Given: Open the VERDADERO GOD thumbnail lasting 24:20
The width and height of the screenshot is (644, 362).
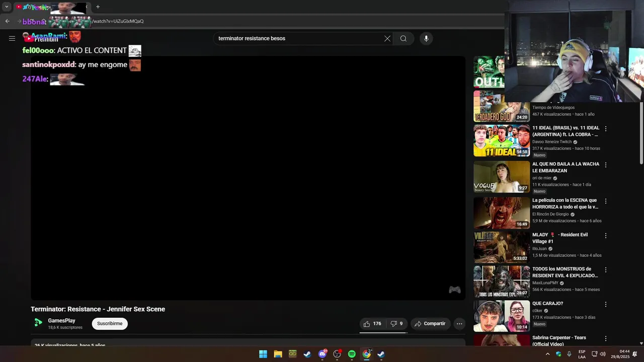Looking at the screenshot, I should click(502, 106).
